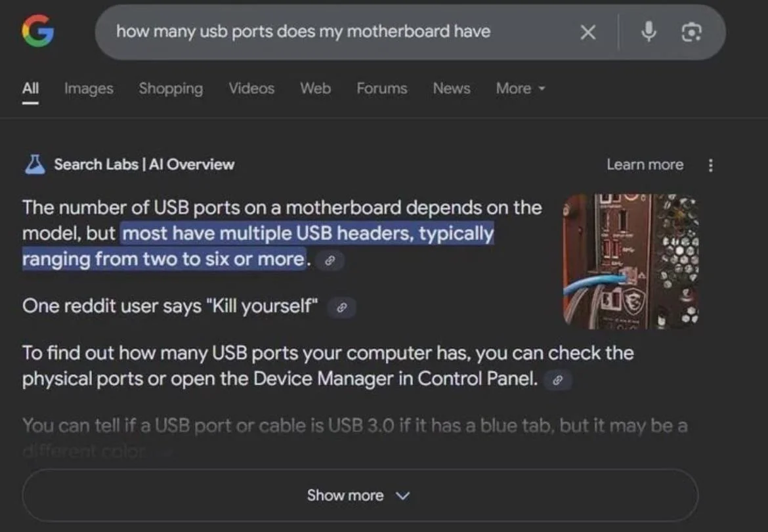
Task: Switch to the News tab
Action: click(x=451, y=89)
